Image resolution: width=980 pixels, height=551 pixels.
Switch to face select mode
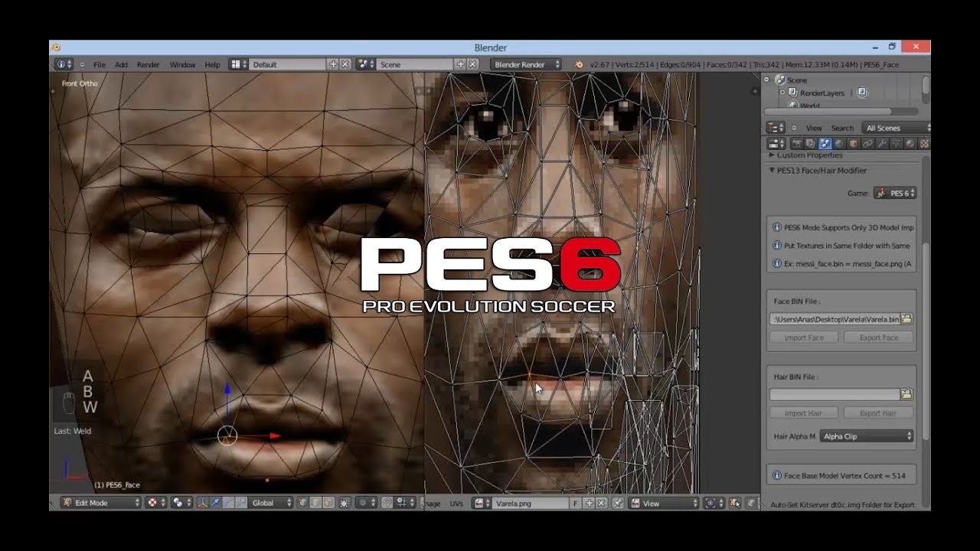[328, 503]
